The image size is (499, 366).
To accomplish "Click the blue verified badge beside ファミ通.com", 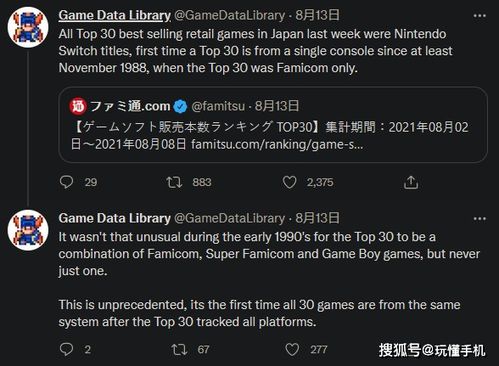I will [181, 106].
